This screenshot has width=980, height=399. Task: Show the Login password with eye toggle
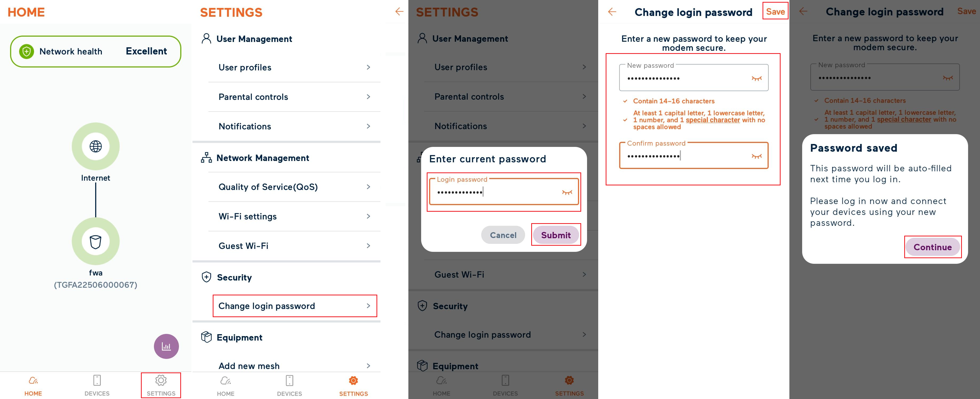tap(567, 192)
